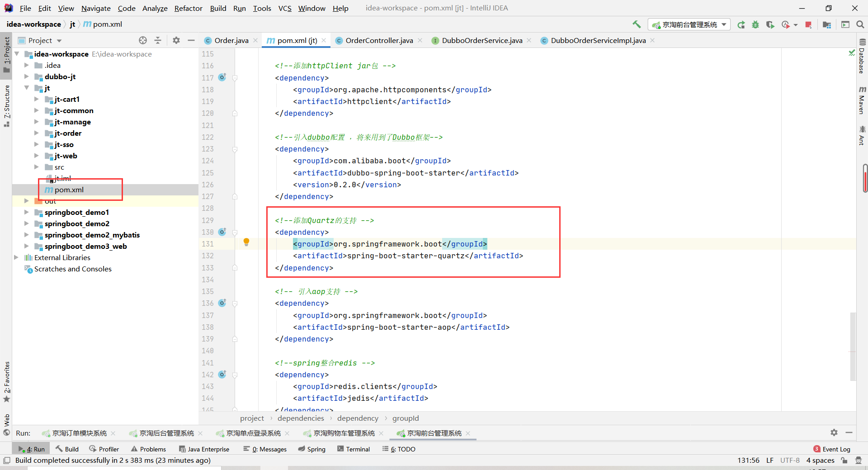Expand the dubbo-jt module
868x470 pixels.
(x=27, y=76)
